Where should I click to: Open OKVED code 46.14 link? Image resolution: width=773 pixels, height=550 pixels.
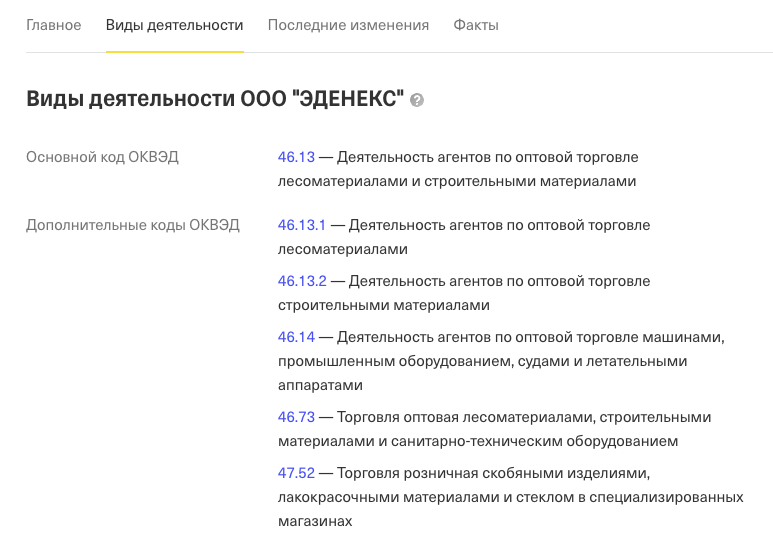click(x=296, y=337)
